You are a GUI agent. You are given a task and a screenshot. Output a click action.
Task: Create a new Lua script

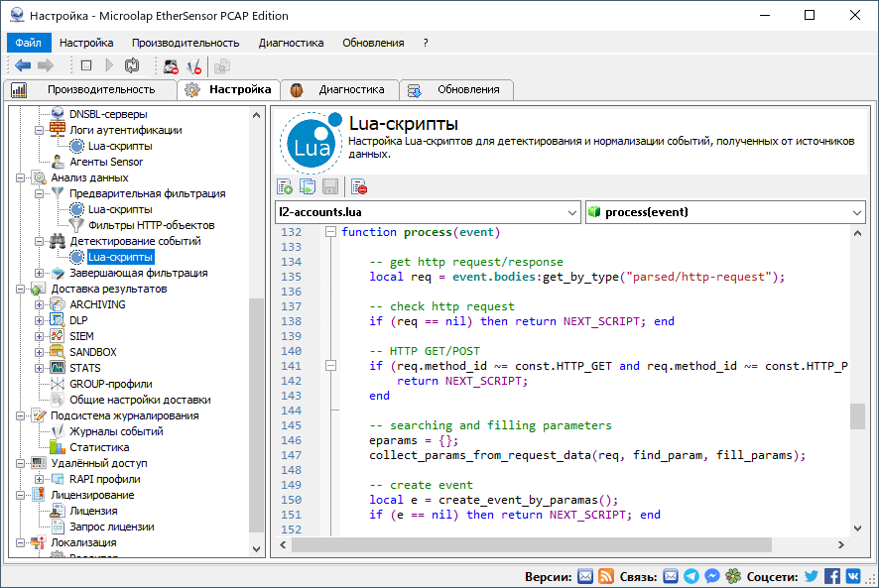pos(285,185)
